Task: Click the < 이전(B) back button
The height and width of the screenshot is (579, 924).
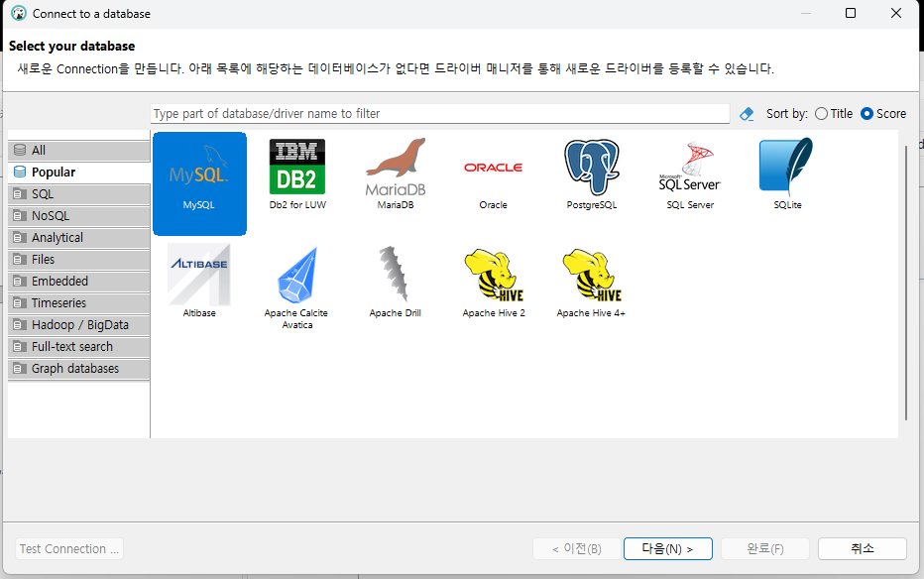Action: (576, 548)
